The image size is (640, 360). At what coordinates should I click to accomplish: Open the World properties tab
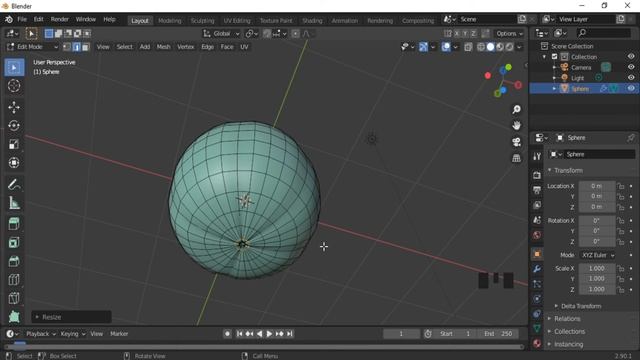coord(537,235)
